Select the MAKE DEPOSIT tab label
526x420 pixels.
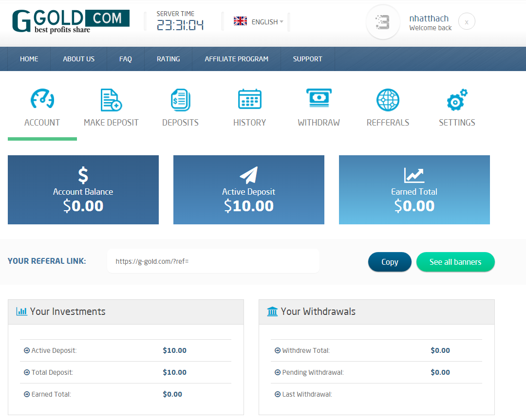point(111,123)
